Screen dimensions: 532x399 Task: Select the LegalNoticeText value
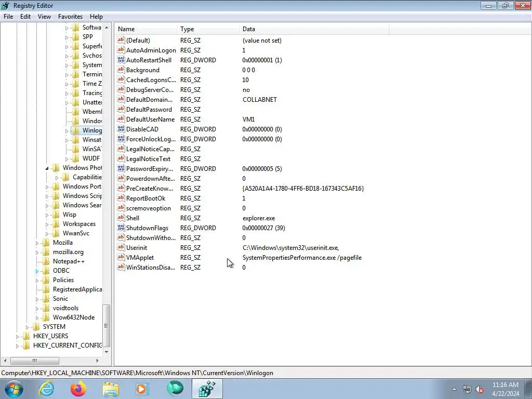(x=148, y=158)
